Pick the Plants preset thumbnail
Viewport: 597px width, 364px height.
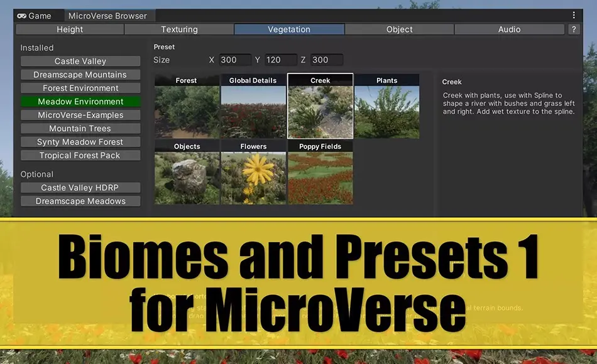pyautogui.click(x=386, y=107)
